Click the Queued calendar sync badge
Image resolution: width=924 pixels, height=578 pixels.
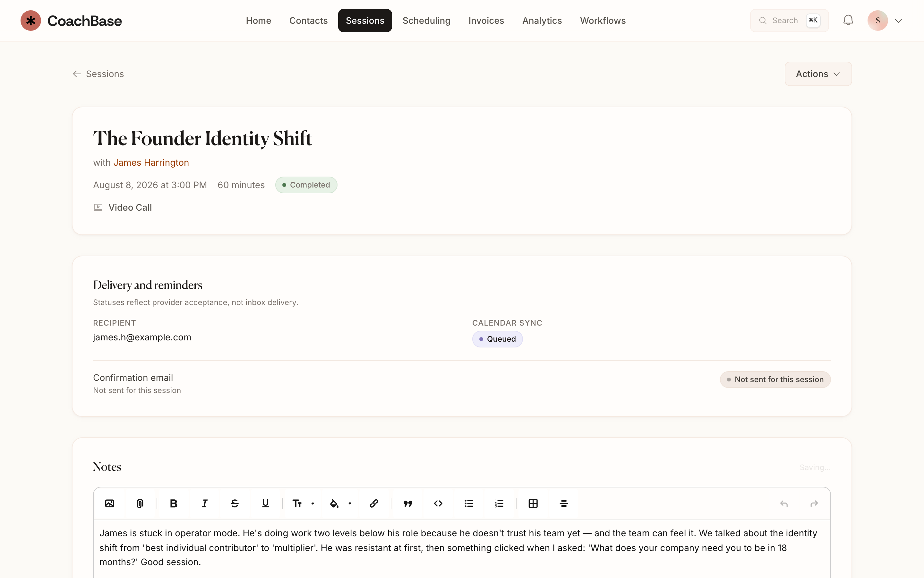497,339
